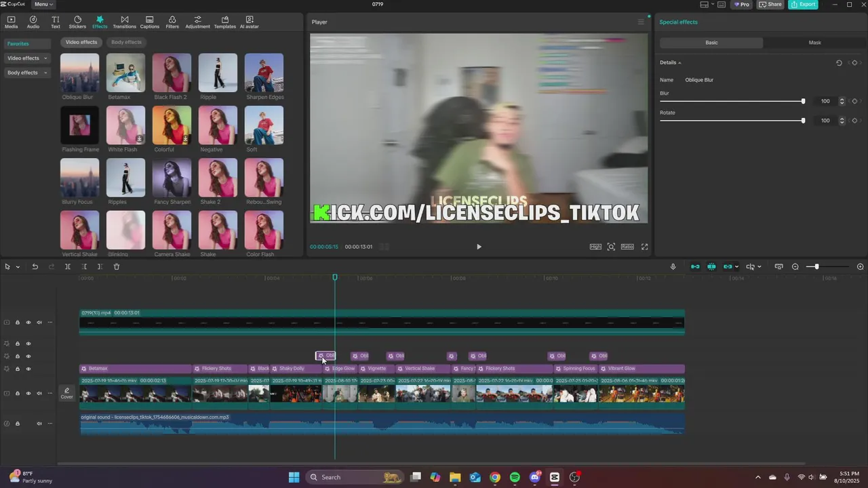The height and width of the screenshot is (488, 868).
Task: Click the Export button
Action: [x=803, y=4]
